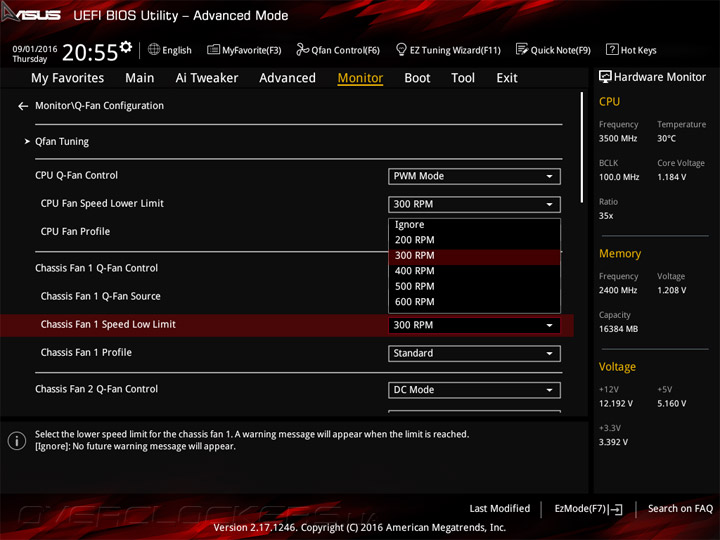Select 400 RPM from the list
The height and width of the screenshot is (540, 720).
(474, 271)
